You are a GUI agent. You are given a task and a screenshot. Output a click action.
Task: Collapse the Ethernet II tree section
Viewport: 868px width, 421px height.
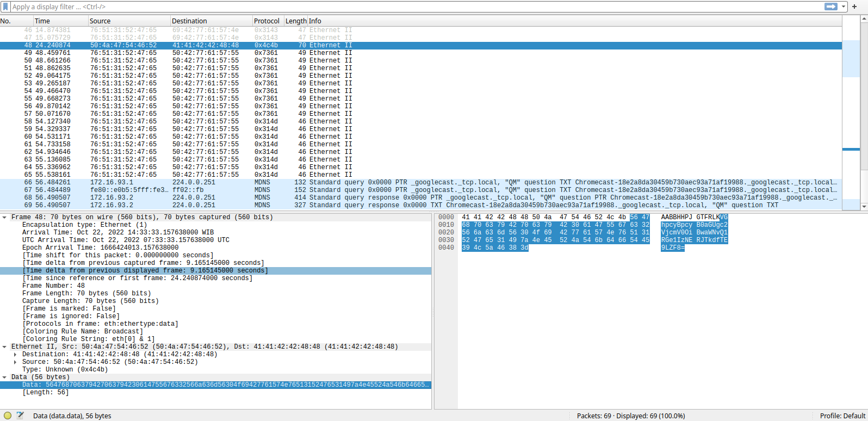coord(5,347)
